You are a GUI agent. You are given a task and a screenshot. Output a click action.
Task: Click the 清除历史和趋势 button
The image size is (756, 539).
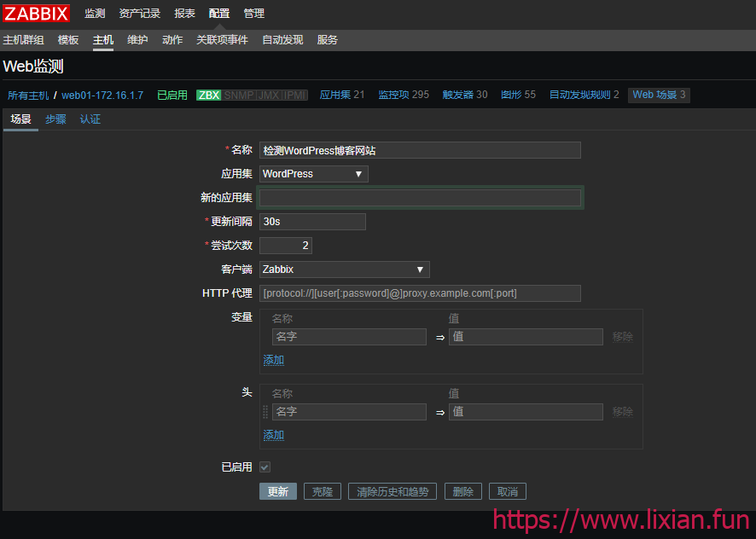pos(393,491)
